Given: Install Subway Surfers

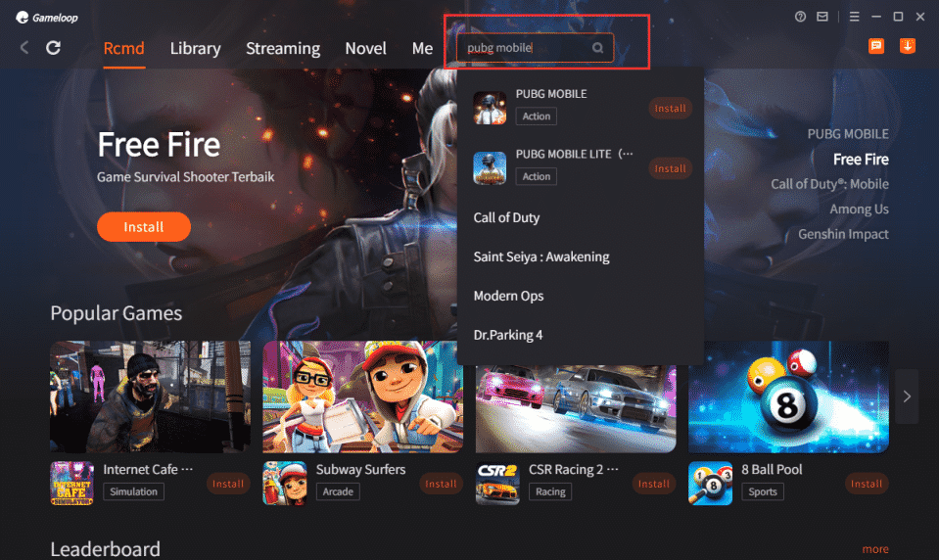Looking at the screenshot, I should pyautogui.click(x=441, y=484).
